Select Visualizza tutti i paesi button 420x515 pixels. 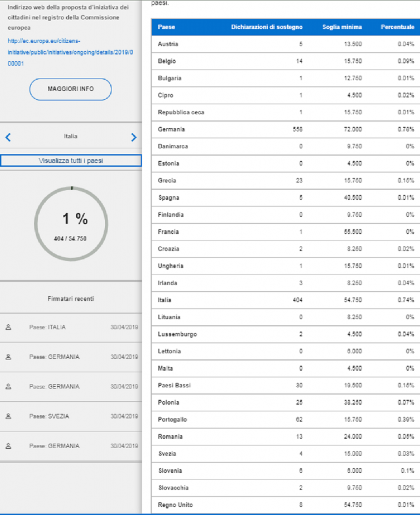coord(71,160)
